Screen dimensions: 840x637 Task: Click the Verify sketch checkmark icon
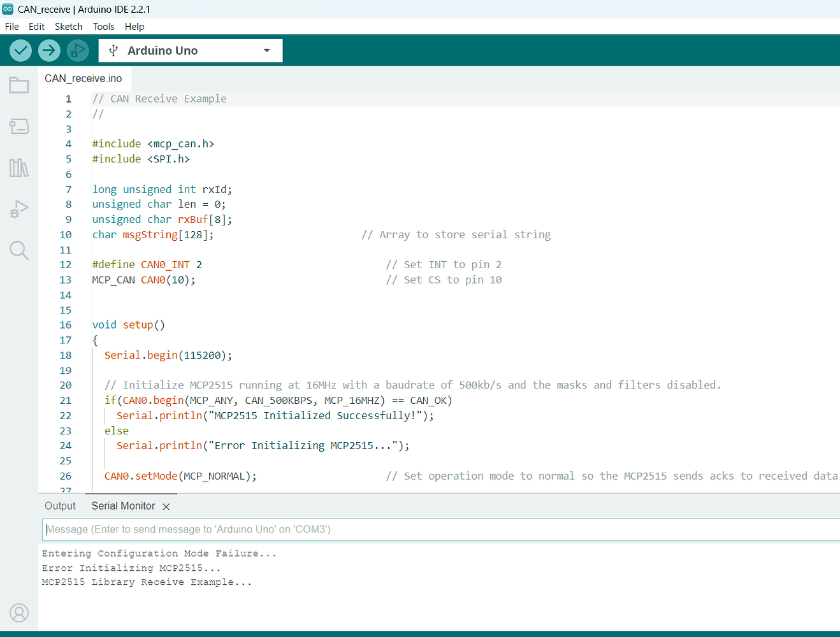(x=20, y=50)
